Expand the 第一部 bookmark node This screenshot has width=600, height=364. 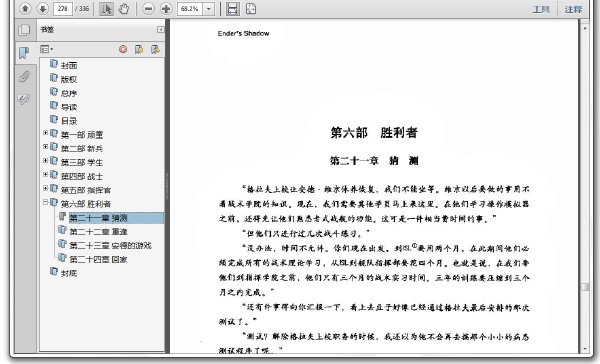tap(46, 133)
